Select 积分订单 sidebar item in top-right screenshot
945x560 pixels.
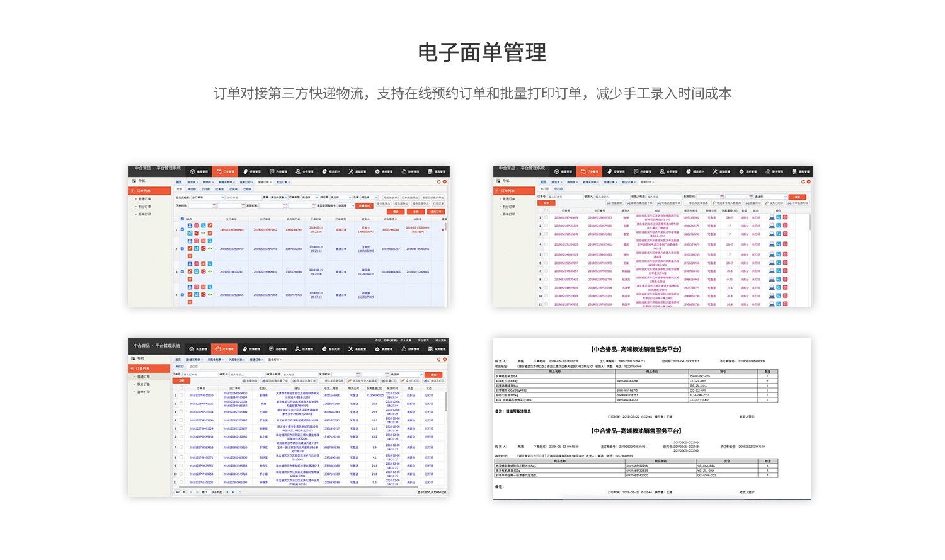coord(509,207)
